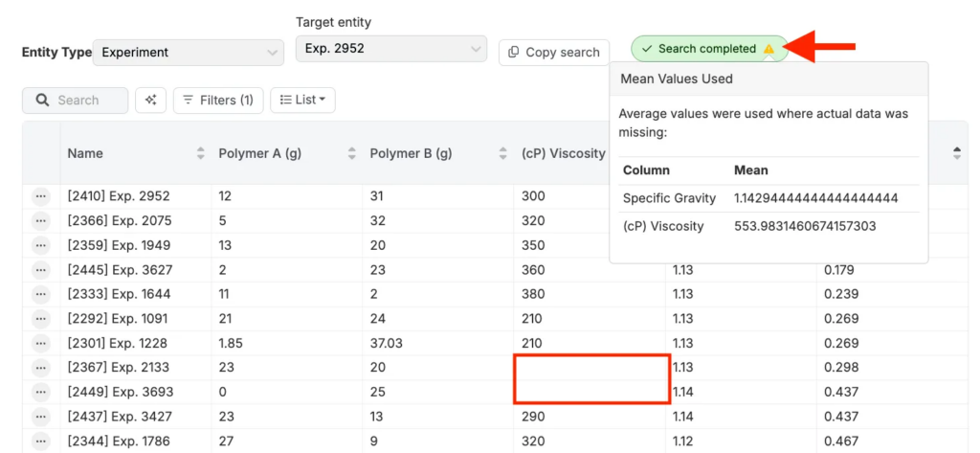Click the Copy search button
Screen dimensions: 980x453
coord(554,53)
